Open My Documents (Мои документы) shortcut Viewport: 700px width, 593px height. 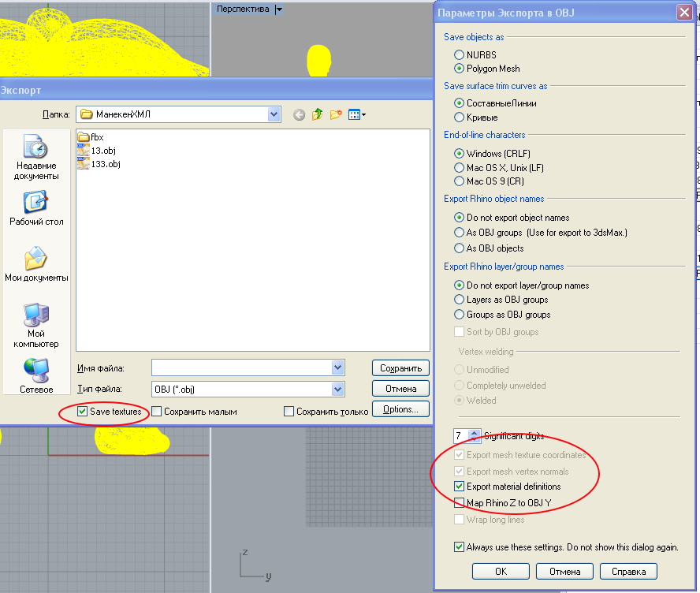click(36, 264)
